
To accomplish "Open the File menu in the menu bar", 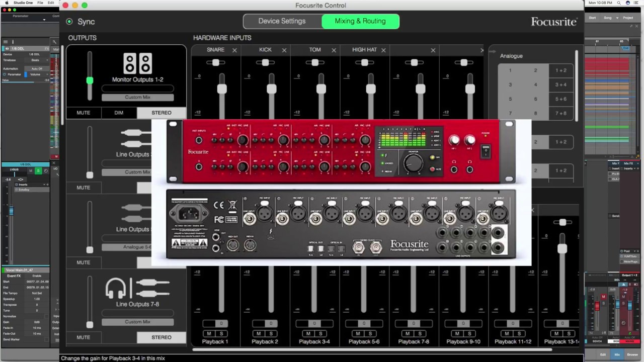I will click(x=40, y=3).
